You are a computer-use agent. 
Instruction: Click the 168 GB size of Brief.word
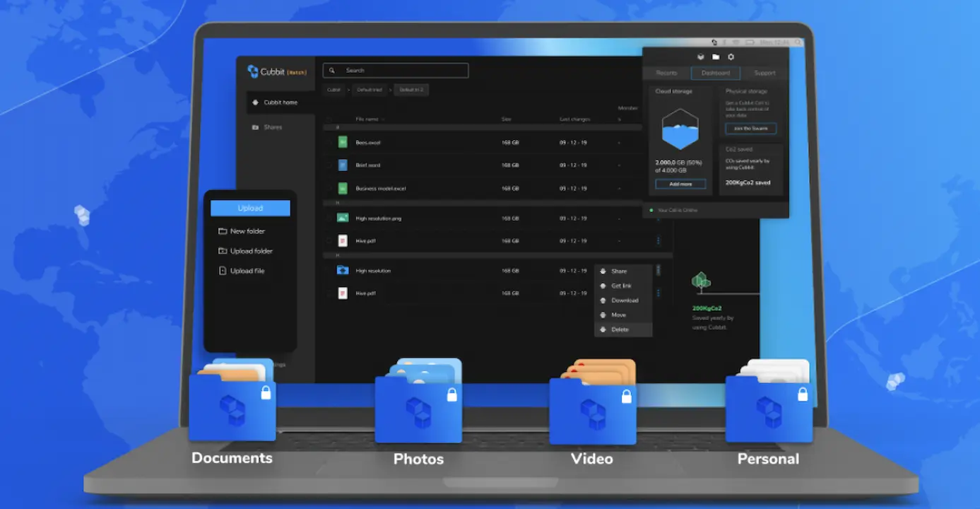(510, 165)
